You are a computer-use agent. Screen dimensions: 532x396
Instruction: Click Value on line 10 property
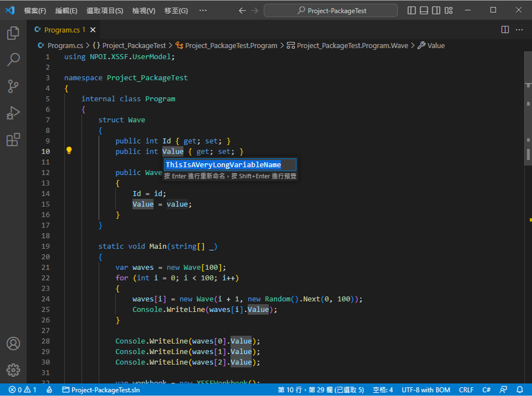[173, 151]
